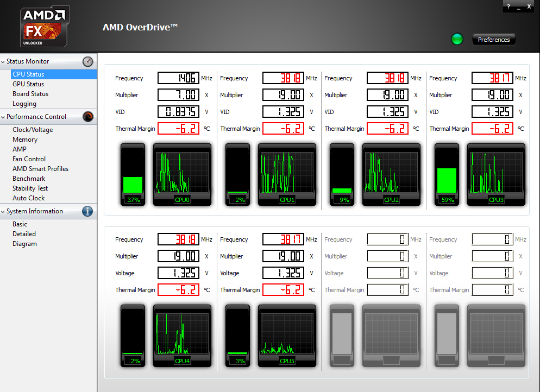540x392 pixels.
Task: Open help with the question mark button
Action: click(x=508, y=7)
